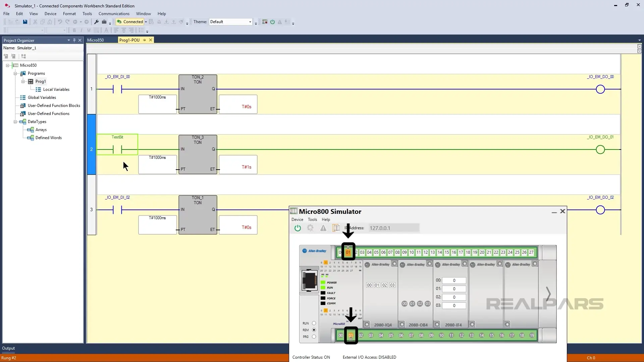Switch simulator to RUN mode

pyautogui.click(x=314, y=323)
